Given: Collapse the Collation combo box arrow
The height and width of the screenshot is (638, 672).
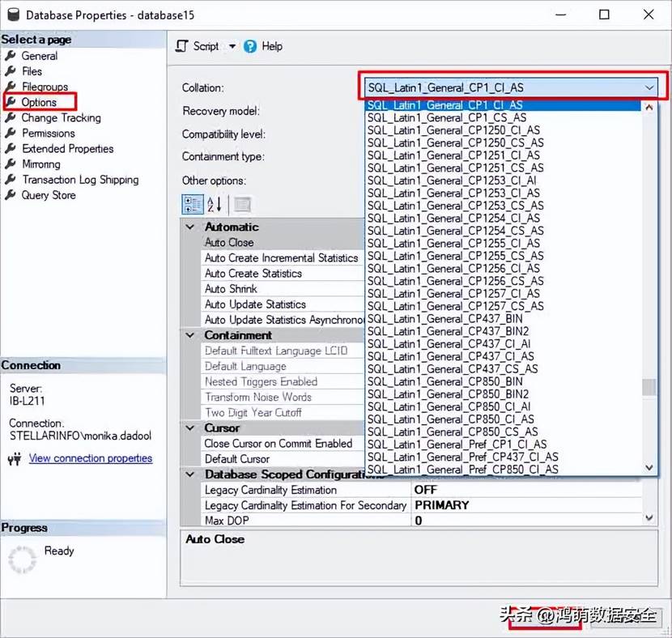Looking at the screenshot, I should (x=649, y=87).
